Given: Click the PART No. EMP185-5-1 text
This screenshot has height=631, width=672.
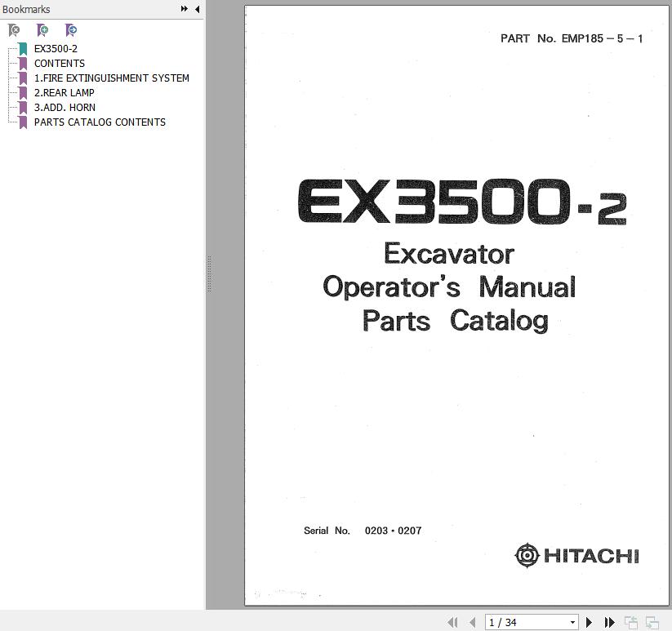Looking at the screenshot, I should pyautogui.click(x=572, y=38).
